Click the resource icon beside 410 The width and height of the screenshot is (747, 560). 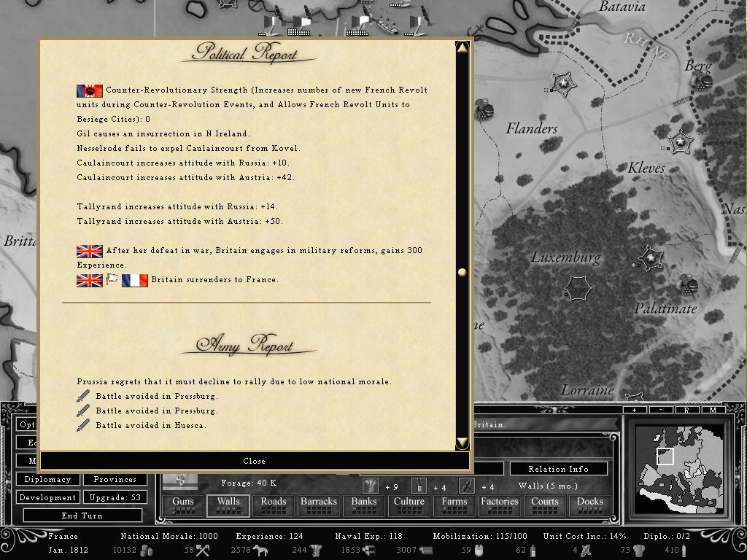pyautogui.click(x=684, y=551)
